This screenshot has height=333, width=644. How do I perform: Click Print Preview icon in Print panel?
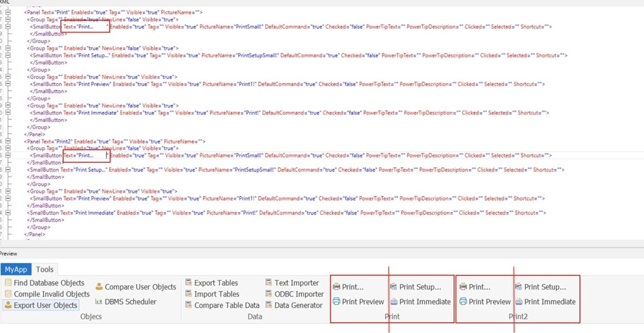coord(336,302)
